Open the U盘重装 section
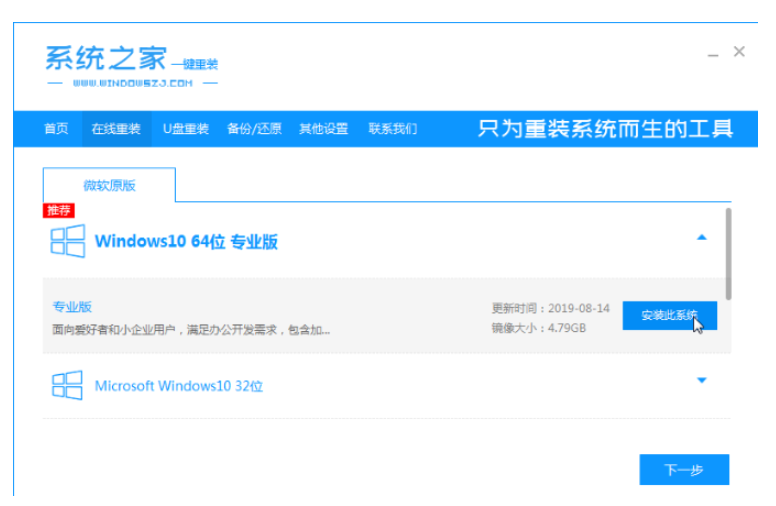Screen dimensions: 776x506 point(185,129)
